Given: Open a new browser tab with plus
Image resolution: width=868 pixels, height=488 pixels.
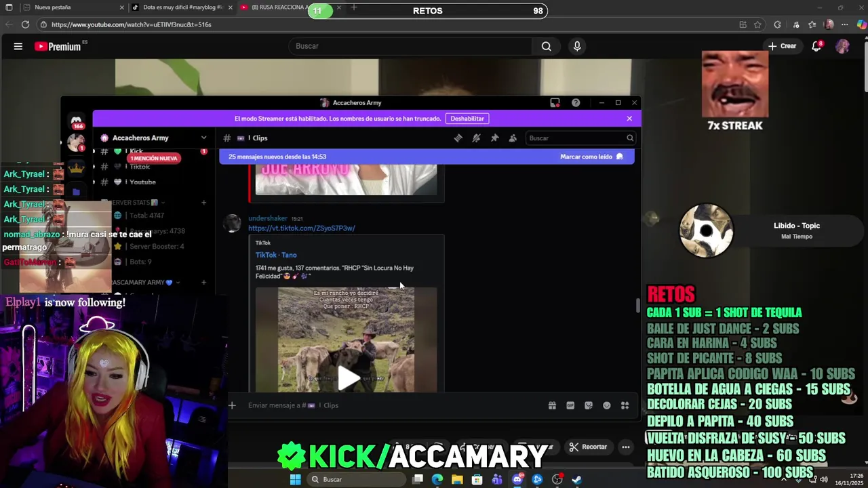Looking at the screenshot, I should [x=354, y=7].
